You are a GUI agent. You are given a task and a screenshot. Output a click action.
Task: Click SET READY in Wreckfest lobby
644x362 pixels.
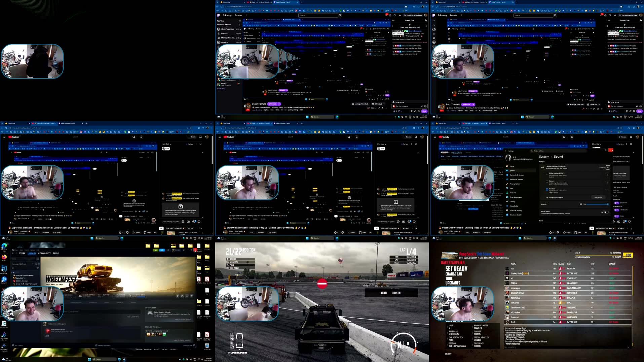click(456, 269)
